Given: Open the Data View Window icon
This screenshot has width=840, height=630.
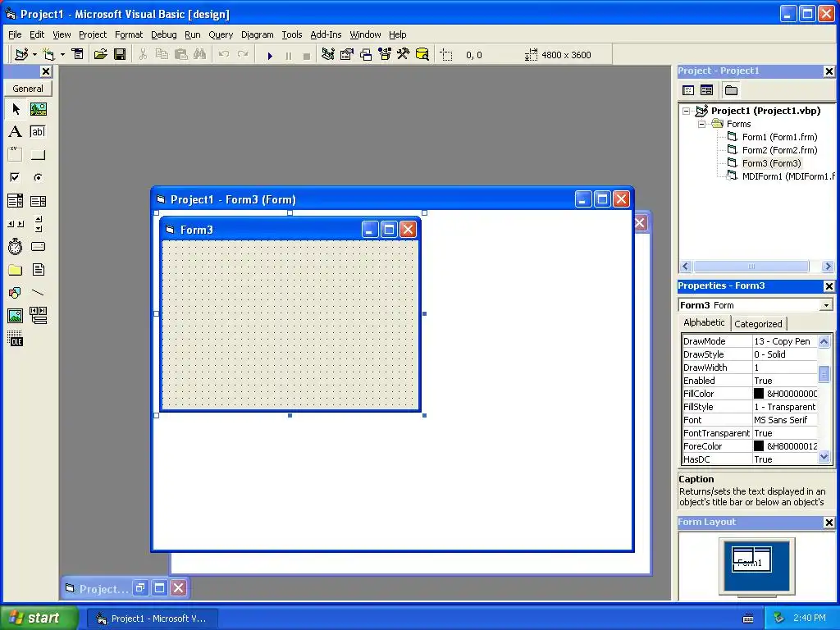Looking at the screenshot, I should [x=422, y=54].
